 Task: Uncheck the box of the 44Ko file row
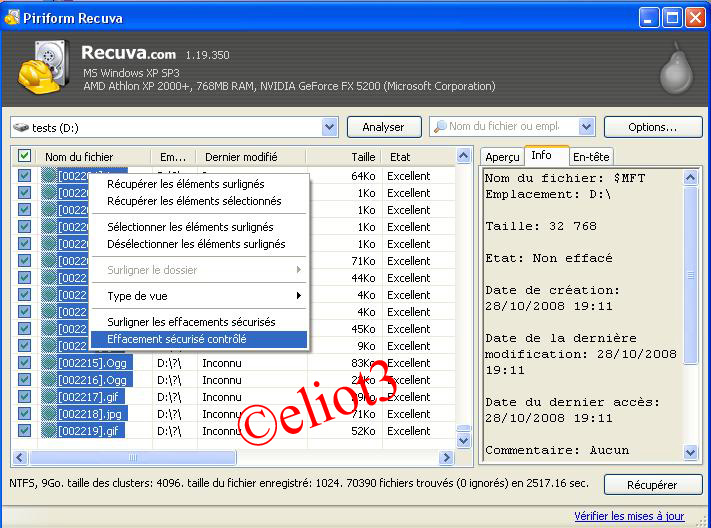pos(24,278)
